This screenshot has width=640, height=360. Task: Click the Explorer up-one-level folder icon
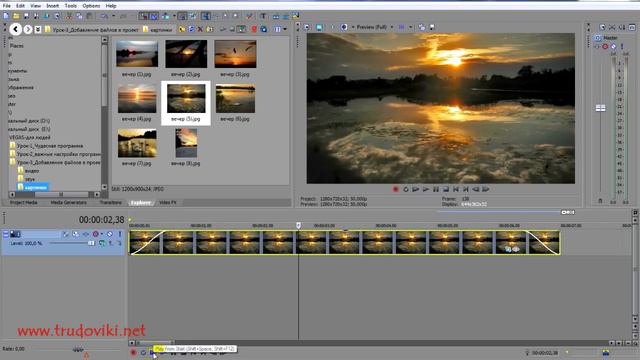pos(182,29)
